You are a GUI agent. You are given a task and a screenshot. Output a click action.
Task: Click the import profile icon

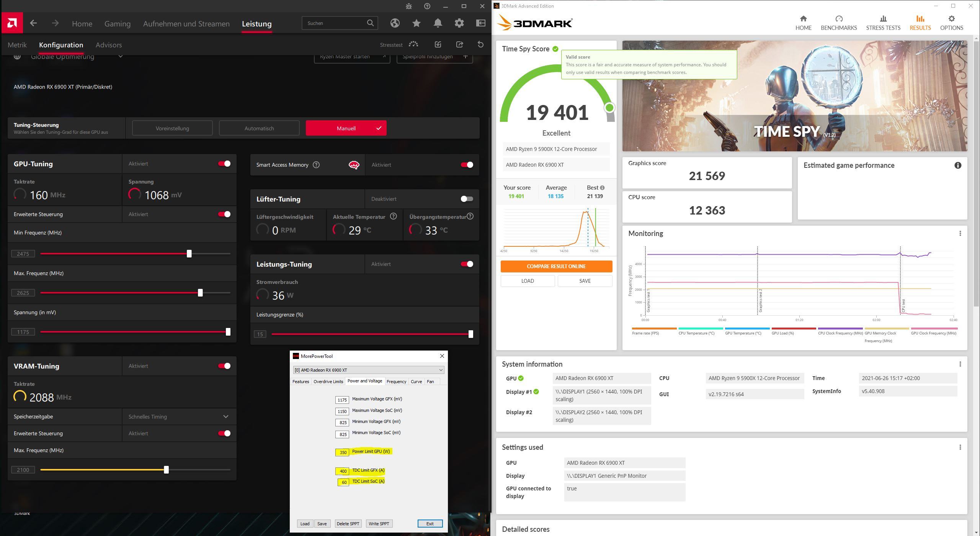click(438, 44)
